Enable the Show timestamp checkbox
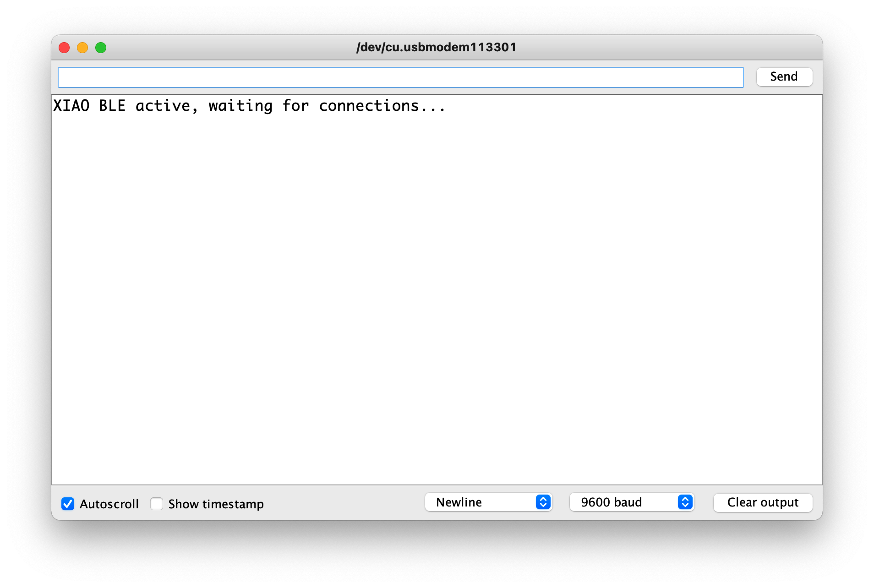 [x=157, y=504]
